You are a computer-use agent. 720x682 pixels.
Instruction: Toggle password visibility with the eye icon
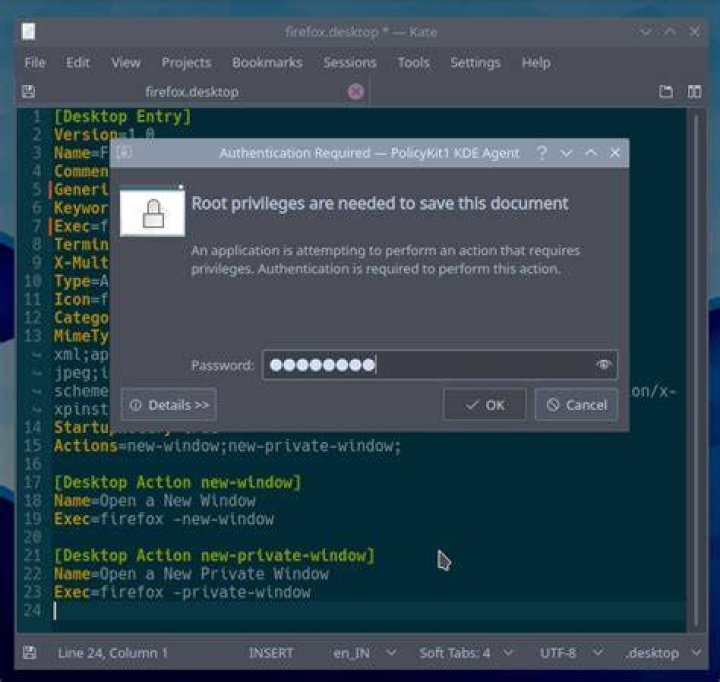(603, 365)
